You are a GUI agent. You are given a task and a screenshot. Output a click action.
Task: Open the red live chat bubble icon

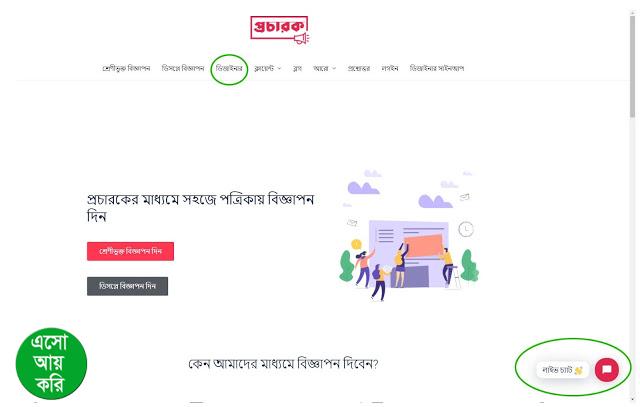[607, 369]
